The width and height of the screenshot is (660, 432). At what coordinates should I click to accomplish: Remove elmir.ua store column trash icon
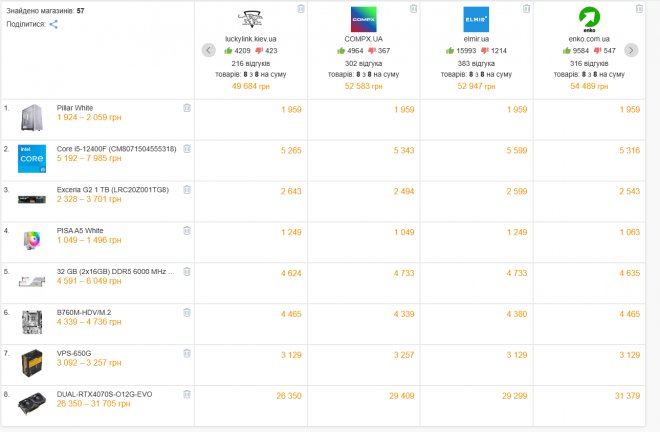coord(528,9)
